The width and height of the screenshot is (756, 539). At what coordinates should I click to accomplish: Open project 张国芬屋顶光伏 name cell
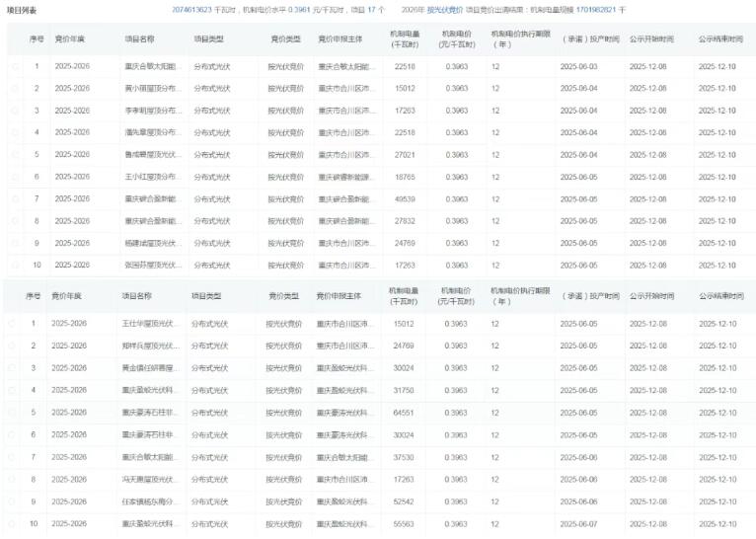pyautogui.click(x=153, y=266)
